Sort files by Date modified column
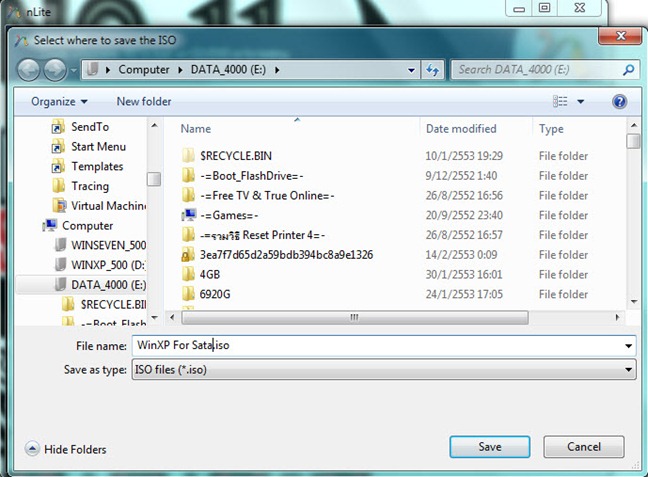648x477 pixels. point(460,129)
